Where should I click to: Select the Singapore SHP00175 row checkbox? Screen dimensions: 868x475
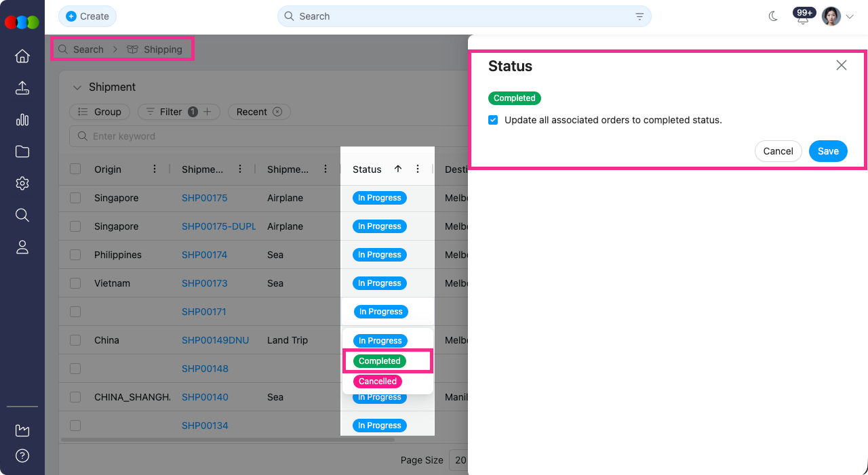[75, 198]
